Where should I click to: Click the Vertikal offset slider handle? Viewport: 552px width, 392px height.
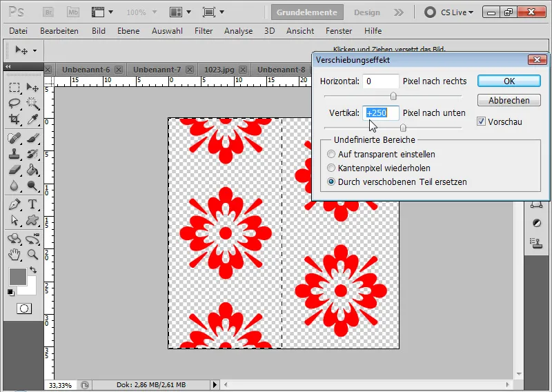pos(403,128)
